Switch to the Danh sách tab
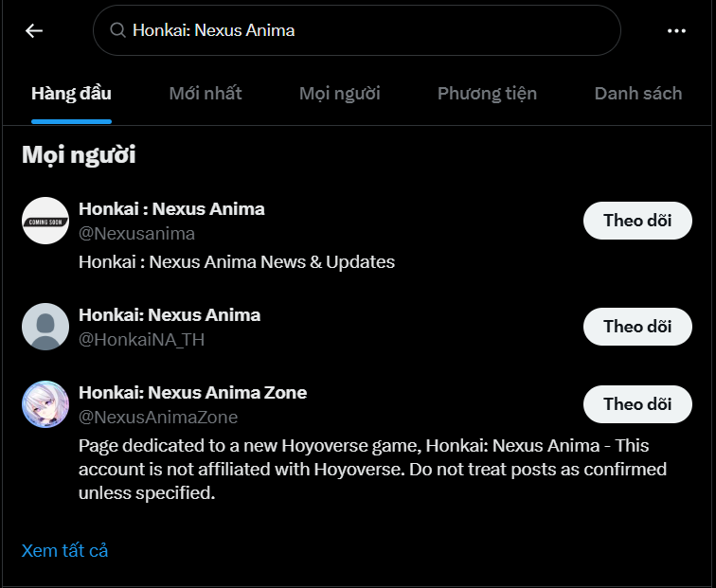The image size is (716, 588). click(x=638, y=93)
